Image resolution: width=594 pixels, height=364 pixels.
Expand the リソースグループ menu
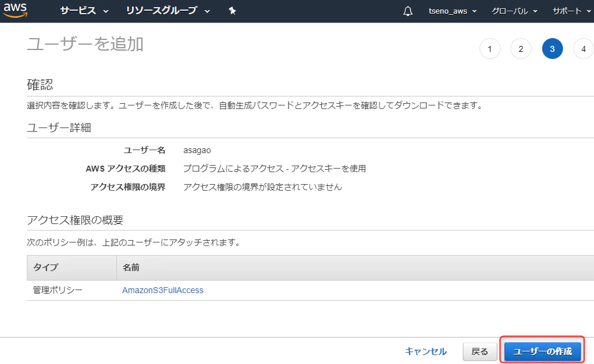click(168, 11)
